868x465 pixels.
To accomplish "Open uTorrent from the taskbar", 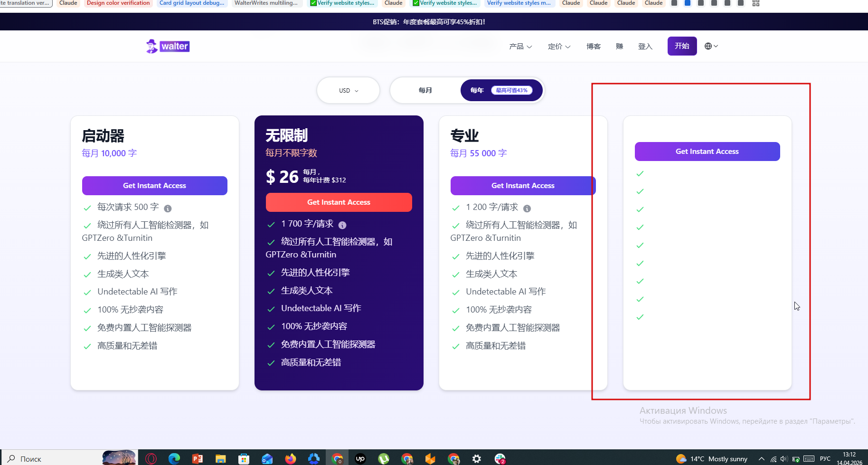I will [x=384, y=458].
